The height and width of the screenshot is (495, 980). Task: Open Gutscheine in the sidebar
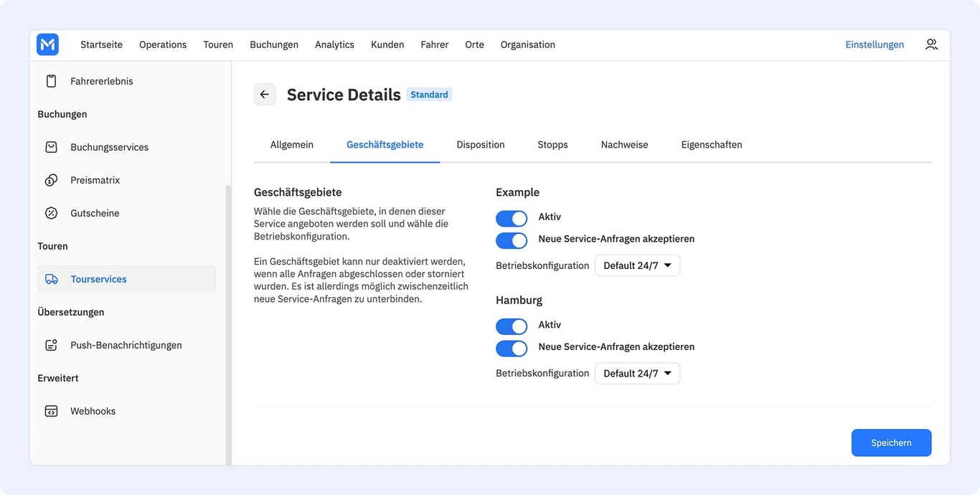tap(126, 213)
